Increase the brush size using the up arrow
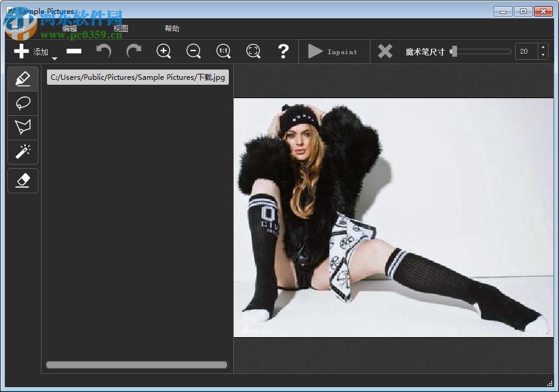Viewport: 559px width, 392px height. tap(543, 48)
